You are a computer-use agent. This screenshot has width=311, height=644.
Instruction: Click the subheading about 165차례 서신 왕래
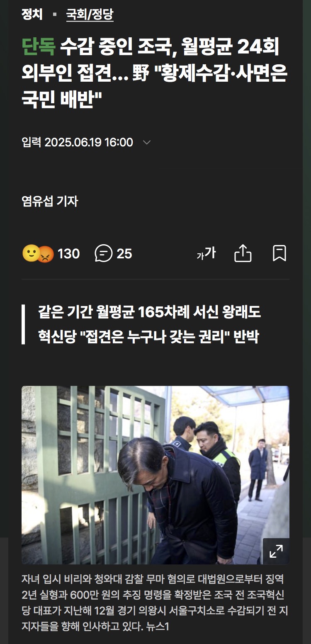click(x=149, y=312)
